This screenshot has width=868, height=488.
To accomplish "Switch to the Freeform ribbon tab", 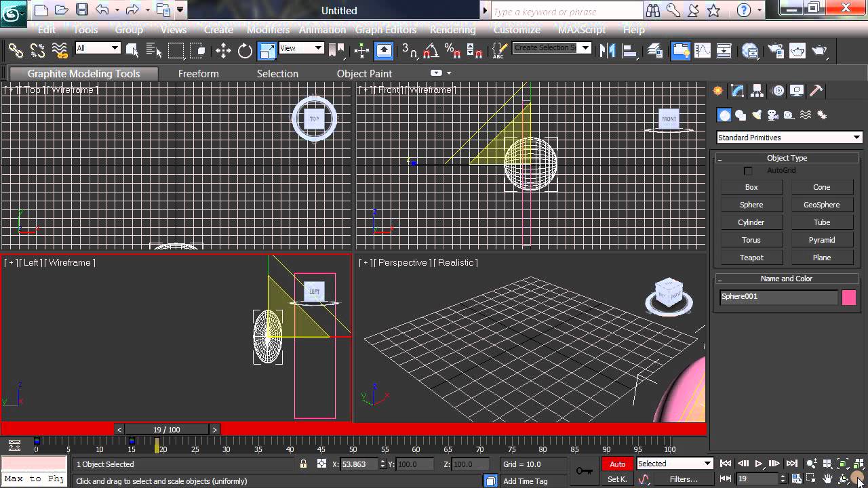I will (x=198, y=73).
